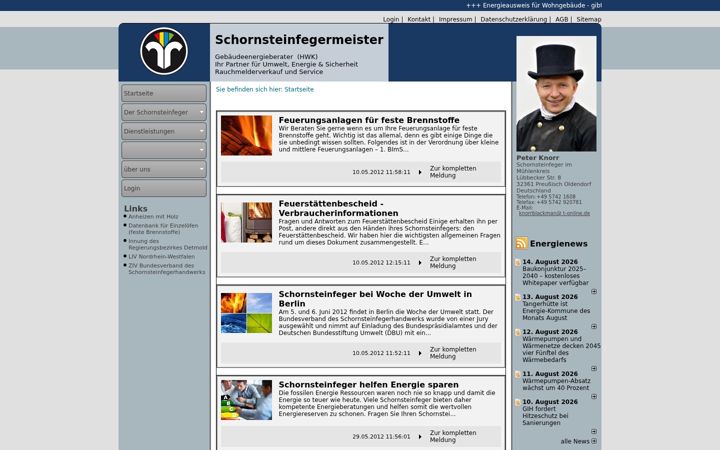Expand the Dienstleistungen menu

coord(164,131)
